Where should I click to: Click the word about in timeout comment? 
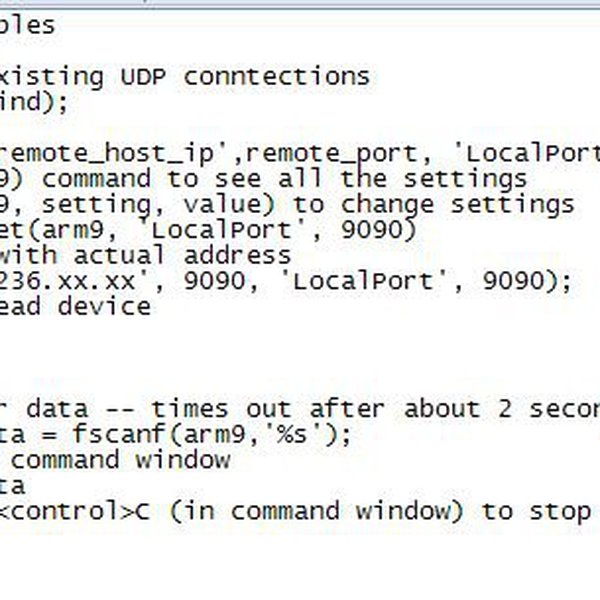442,409
